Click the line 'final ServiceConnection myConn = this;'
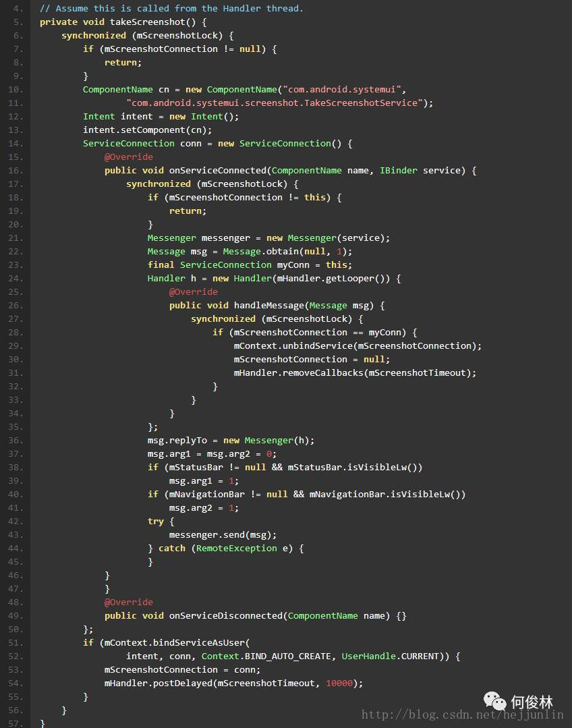 [x=250, y=264]
